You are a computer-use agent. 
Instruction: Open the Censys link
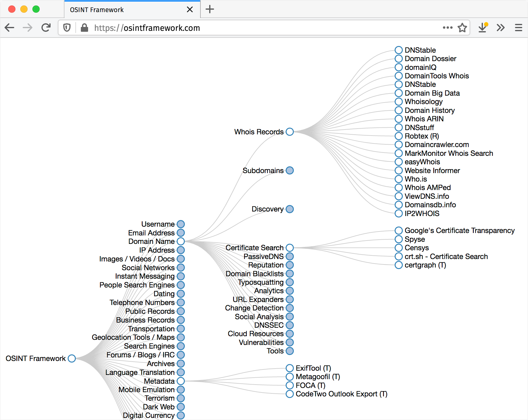pos(417,248)
